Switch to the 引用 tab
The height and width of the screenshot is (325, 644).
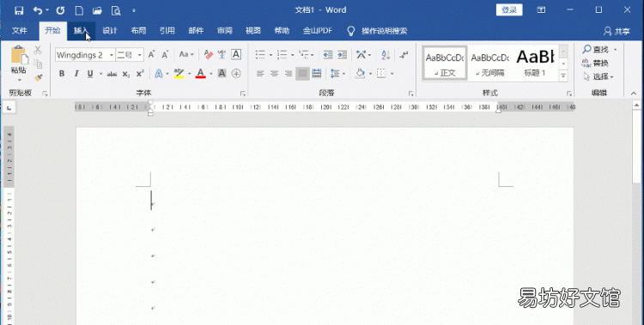167,31
